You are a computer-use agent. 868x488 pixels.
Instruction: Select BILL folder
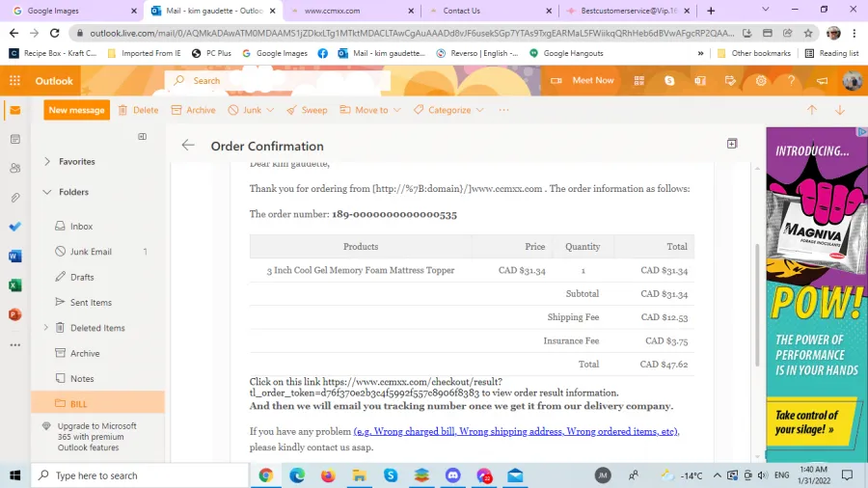pyautogui.click(x=98, y=404)
